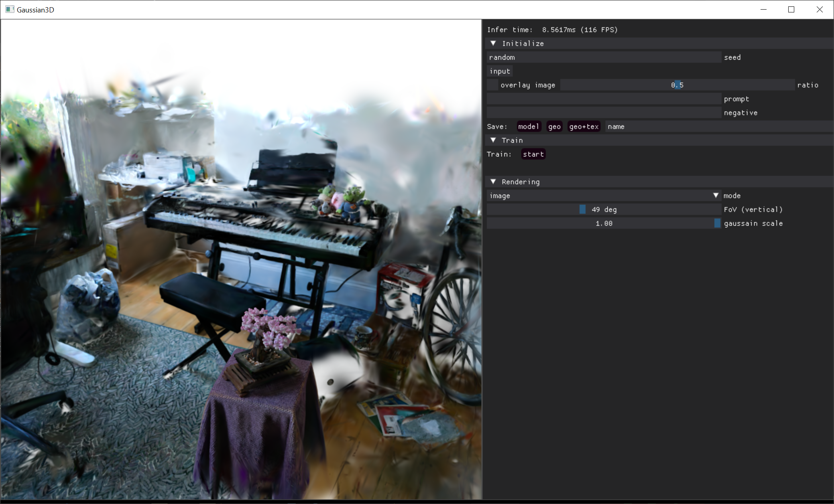Click the FoV vertical slider
Viewport: 834px width, 504px height.
point(604,210)
